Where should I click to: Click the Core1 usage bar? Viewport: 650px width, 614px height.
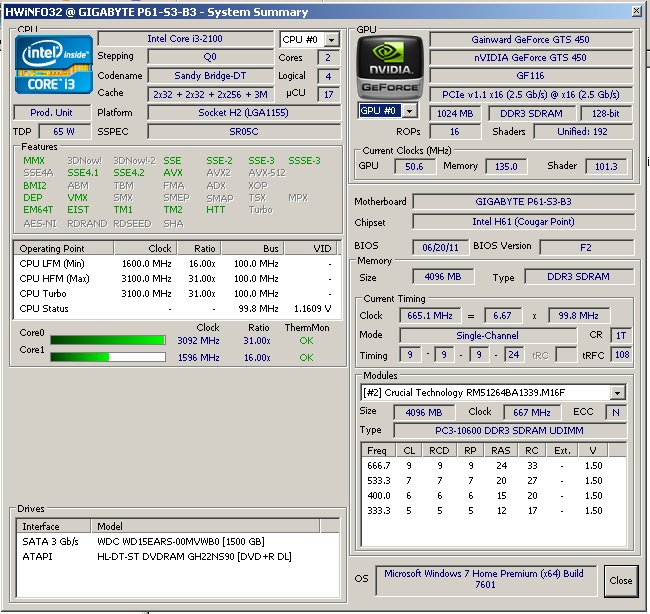[x=108, y=356]
